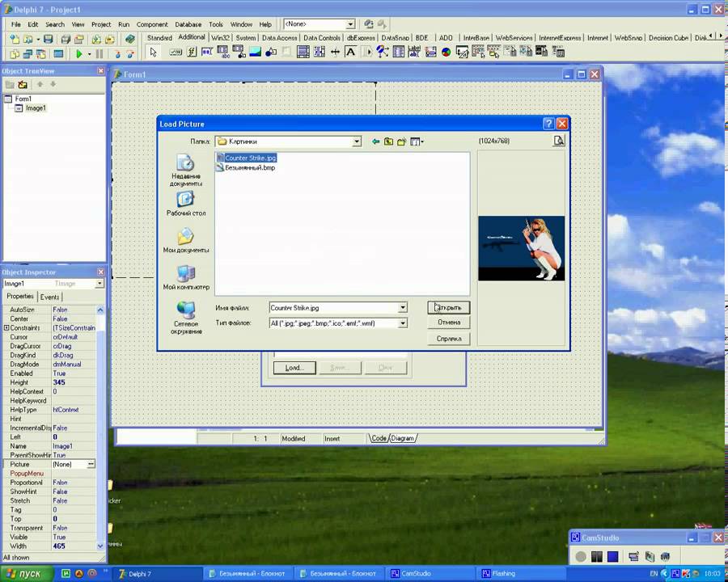
Task: Switch to the Standard palette tab
Action: click(x=159, y=38)
